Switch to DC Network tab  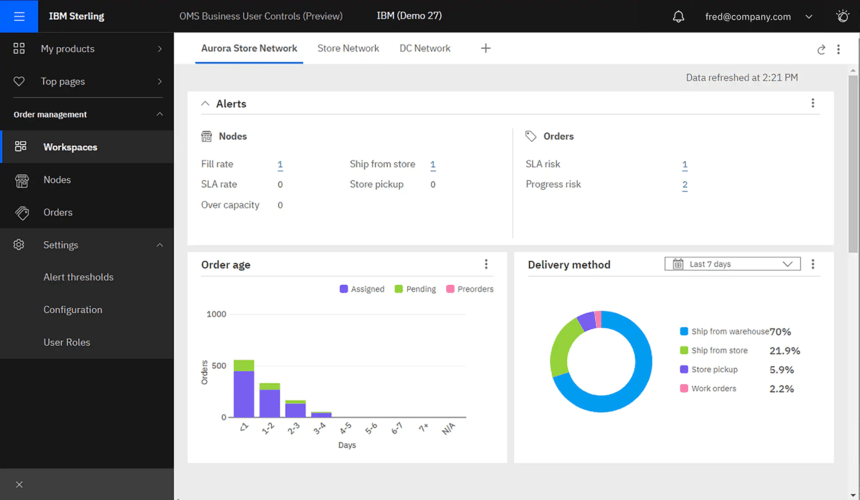[x=425, y=48]
